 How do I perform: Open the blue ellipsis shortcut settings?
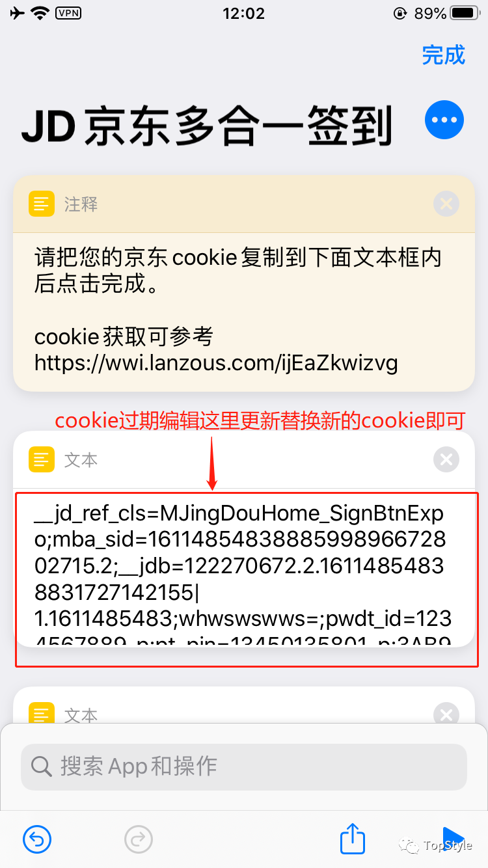coord(444,120)
